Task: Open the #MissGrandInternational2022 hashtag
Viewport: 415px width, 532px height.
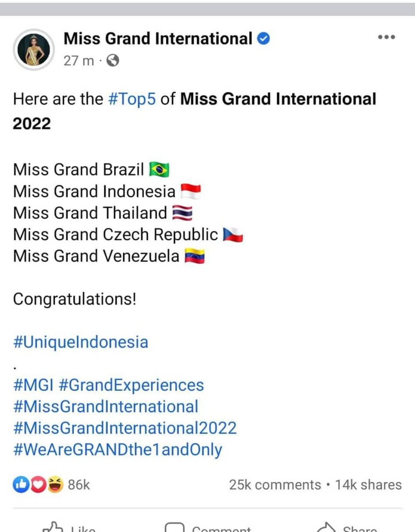Action: coord(125,428)
